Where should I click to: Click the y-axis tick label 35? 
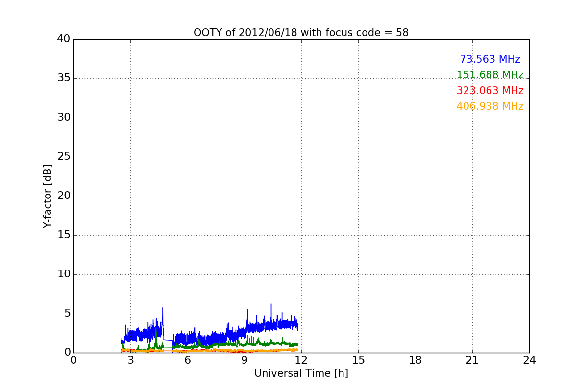[64, 78]
